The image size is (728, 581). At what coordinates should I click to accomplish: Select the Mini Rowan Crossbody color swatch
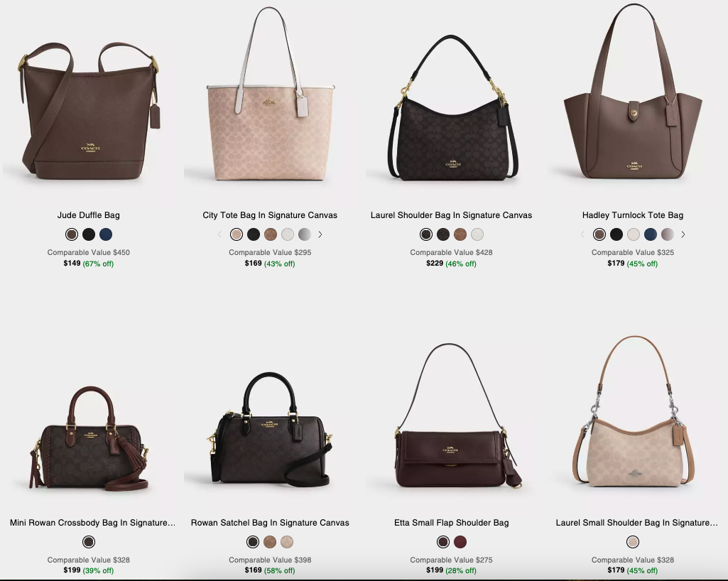coord(89,542)
